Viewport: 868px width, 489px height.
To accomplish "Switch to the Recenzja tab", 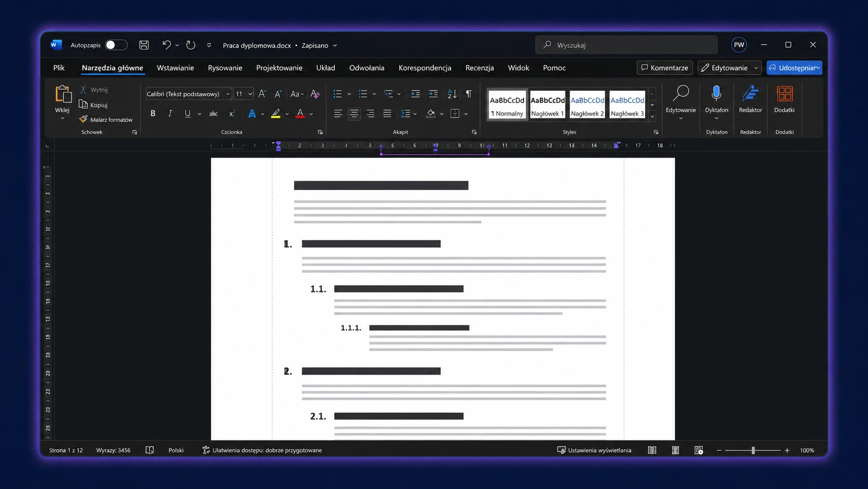I will [x=479, y=68].
